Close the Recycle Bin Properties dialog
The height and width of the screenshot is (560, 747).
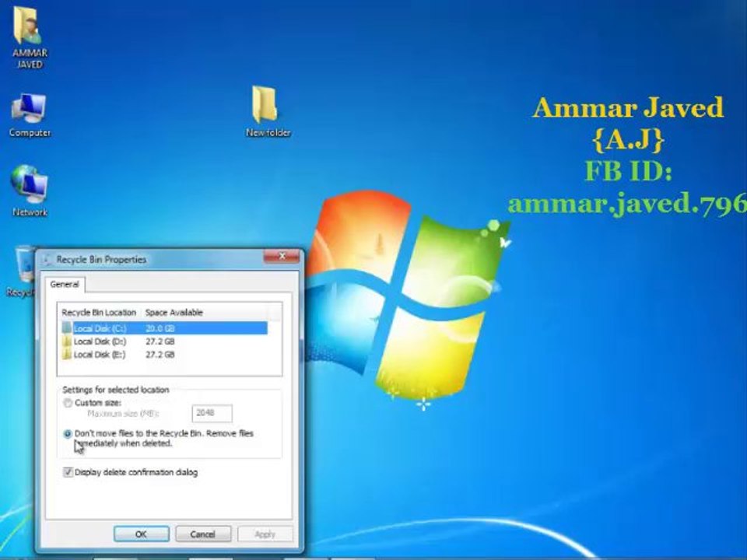[282, 256]
